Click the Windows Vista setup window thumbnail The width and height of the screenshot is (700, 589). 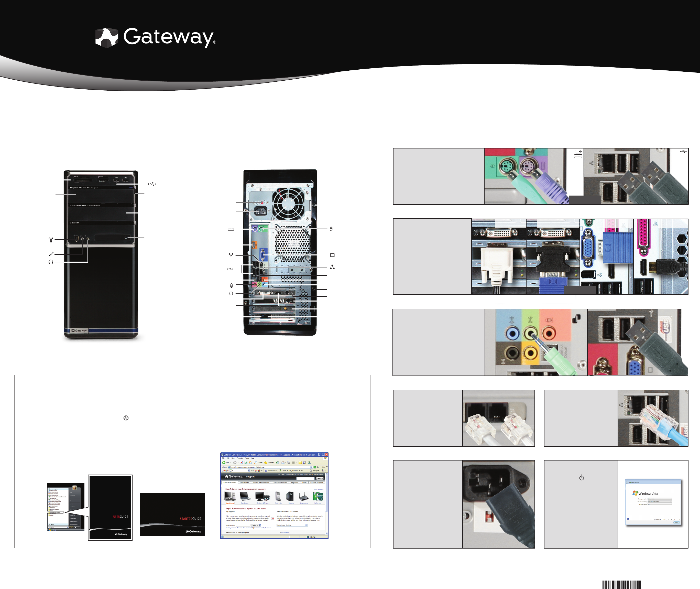653,502
